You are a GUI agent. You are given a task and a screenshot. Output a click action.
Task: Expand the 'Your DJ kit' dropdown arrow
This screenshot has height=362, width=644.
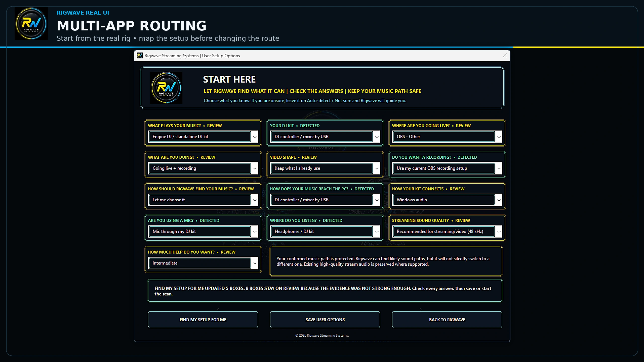tap(377, 137)
